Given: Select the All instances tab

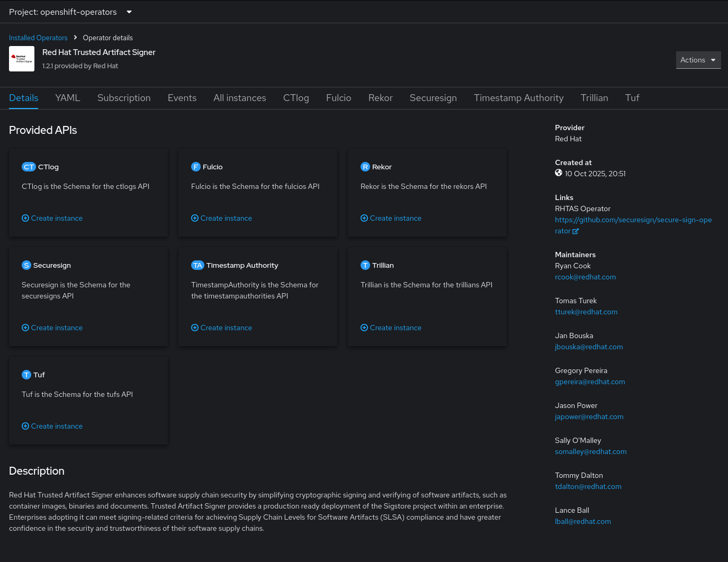Looking at the screenshot, I should pos(240,98).
